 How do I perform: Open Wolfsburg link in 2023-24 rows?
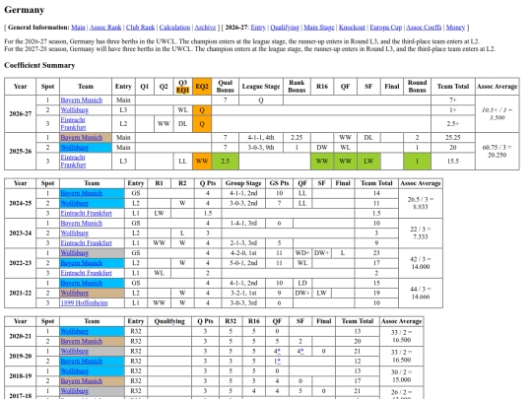74,233
